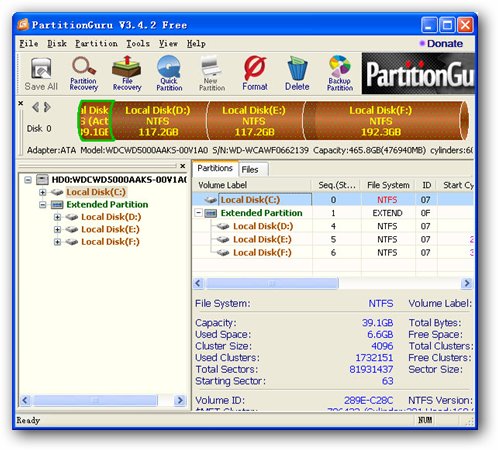Image resolution: width=498 pixels, height=450 pixels.
Task: Launch the File Recovery tool
Action: click(x=127, y=74)
